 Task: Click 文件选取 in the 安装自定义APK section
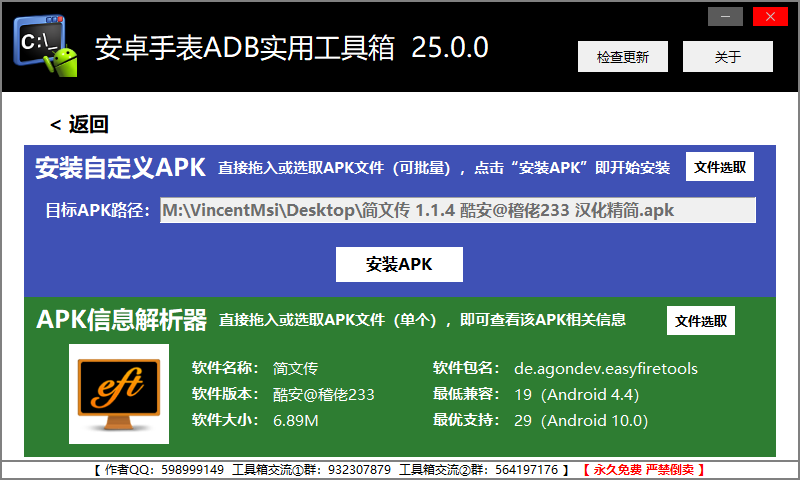720,167
